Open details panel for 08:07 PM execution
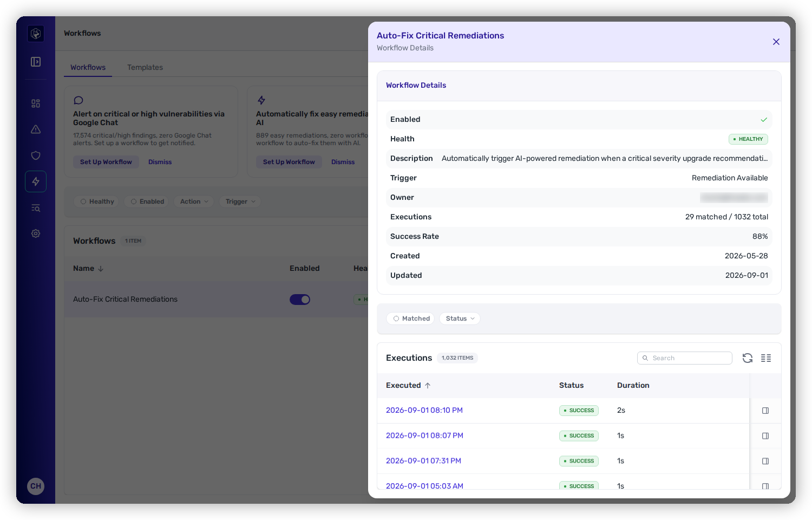812x520 pixels. pos(765,436)
